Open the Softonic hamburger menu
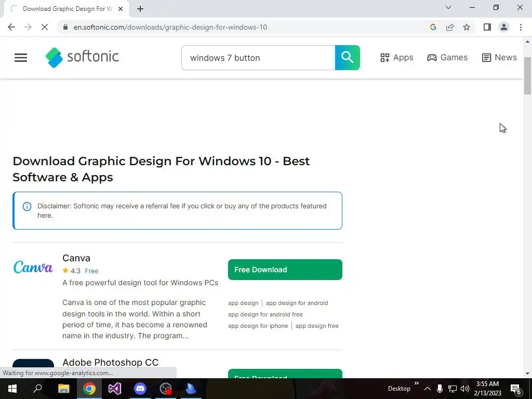The width and height of the screenshot is (532, 399). (x=21, y=58)
